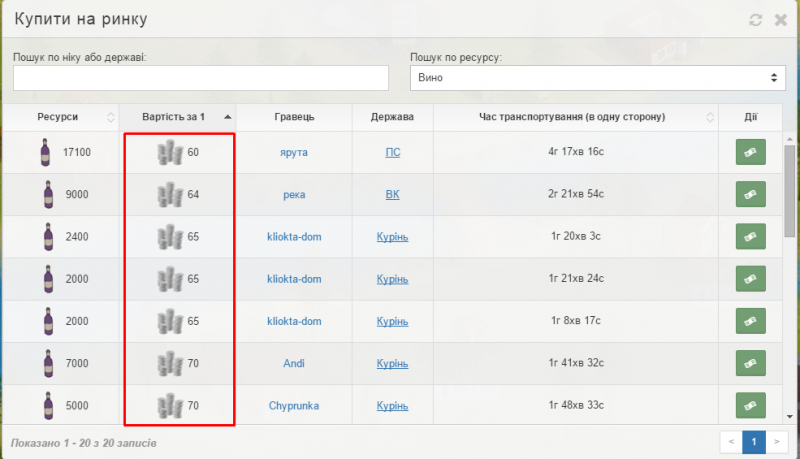Open Курінь state link in Andi's row
The width and height of the screenshot is (800, 459).
point(392,364)
